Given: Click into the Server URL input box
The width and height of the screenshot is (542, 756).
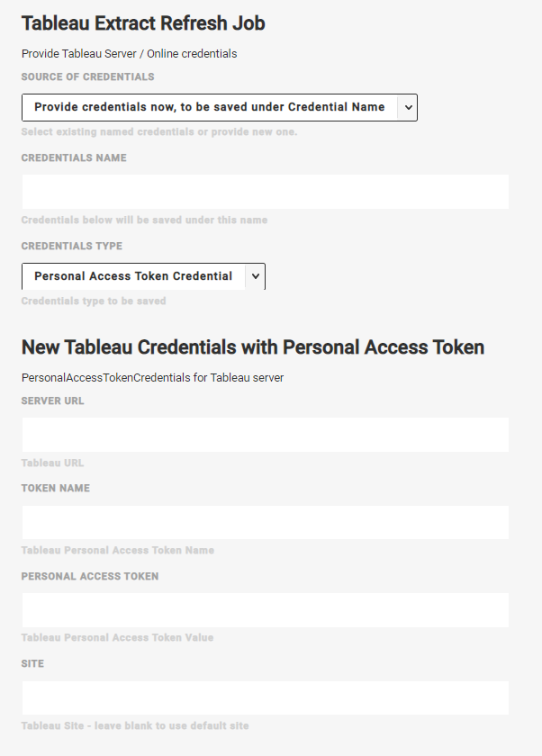Looking at the screenshot, I should pyautogui.click(x=265, y=435).
